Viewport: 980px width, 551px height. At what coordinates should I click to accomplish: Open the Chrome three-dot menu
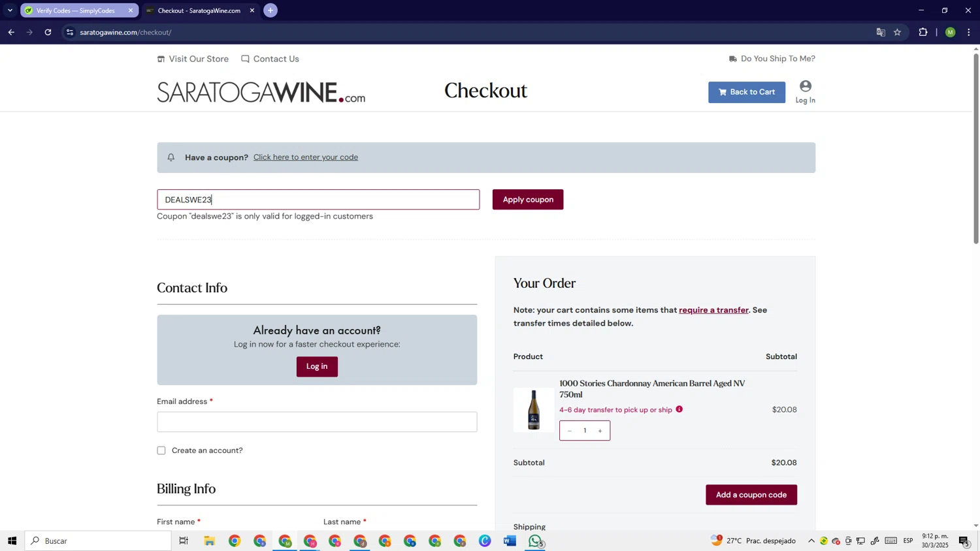[969, 32]
